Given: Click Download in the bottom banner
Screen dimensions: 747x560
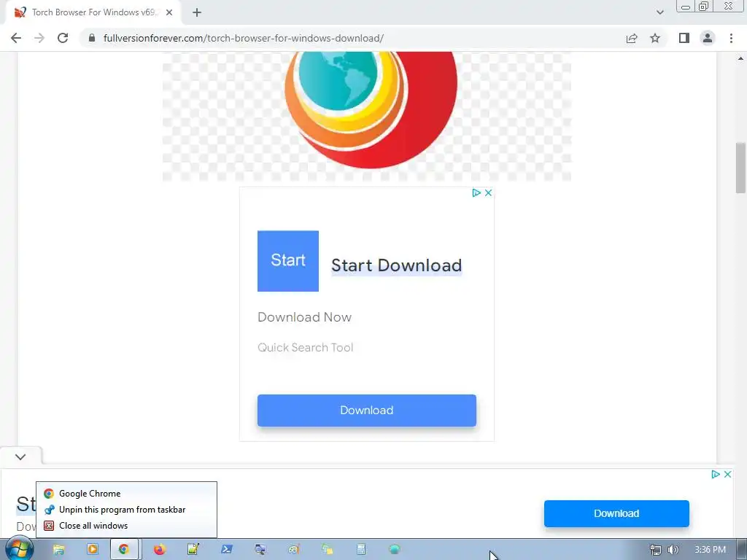Looking at the screenshot, I should 616,513.
